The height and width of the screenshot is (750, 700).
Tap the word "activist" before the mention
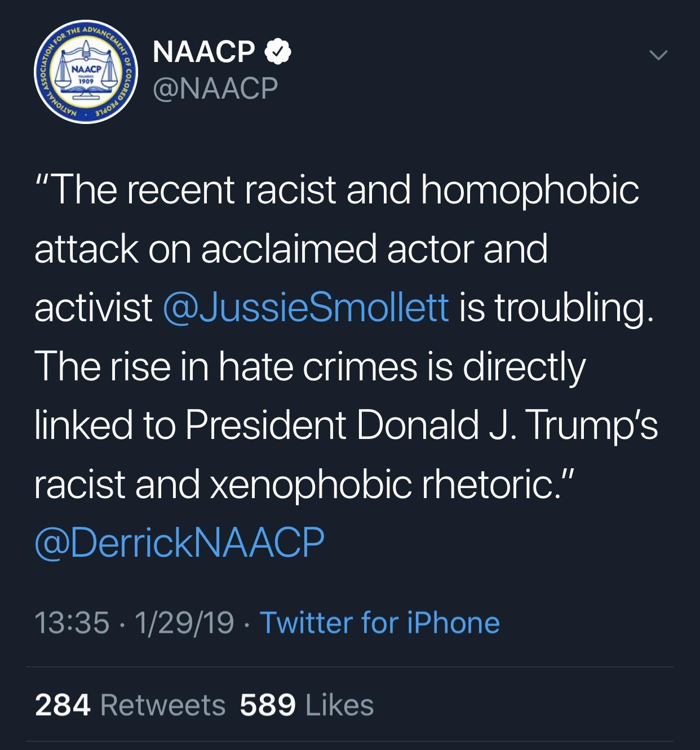pyautogui.click(x=94, y=308)
